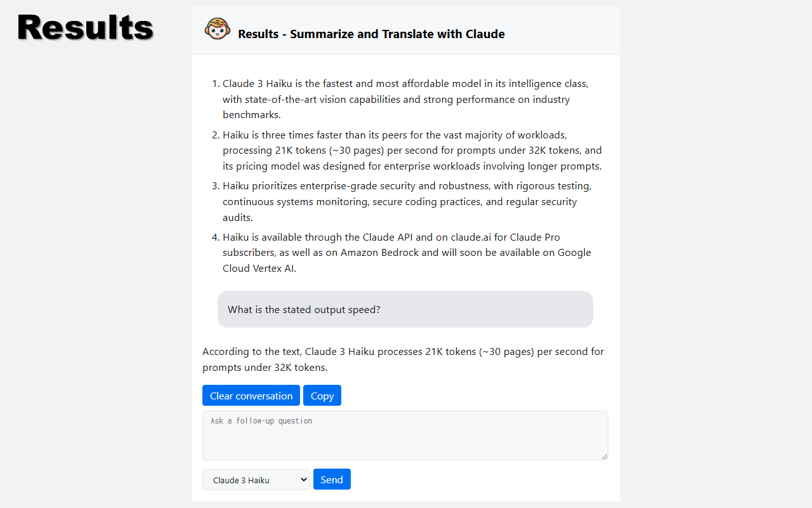Screen dimensions: 812x508
Task: Click the answer paragraph starting 'According to the text'
Action: click(403, 359)
